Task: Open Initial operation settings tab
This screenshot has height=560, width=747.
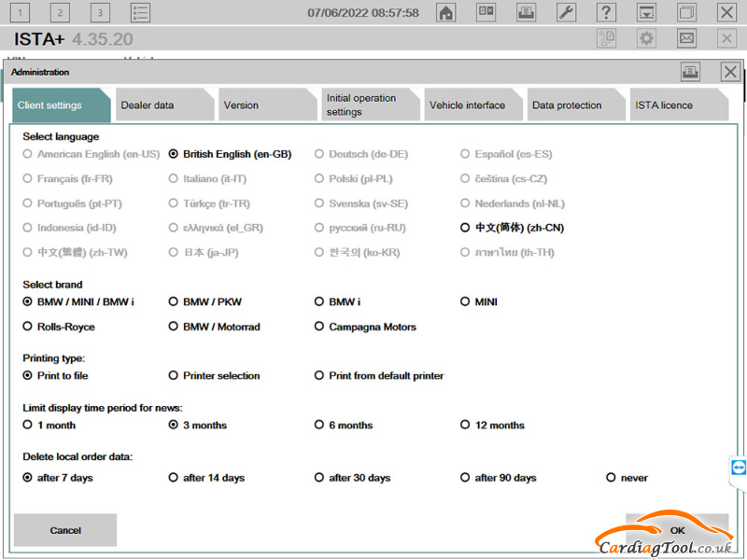Action: click(370, 105)
